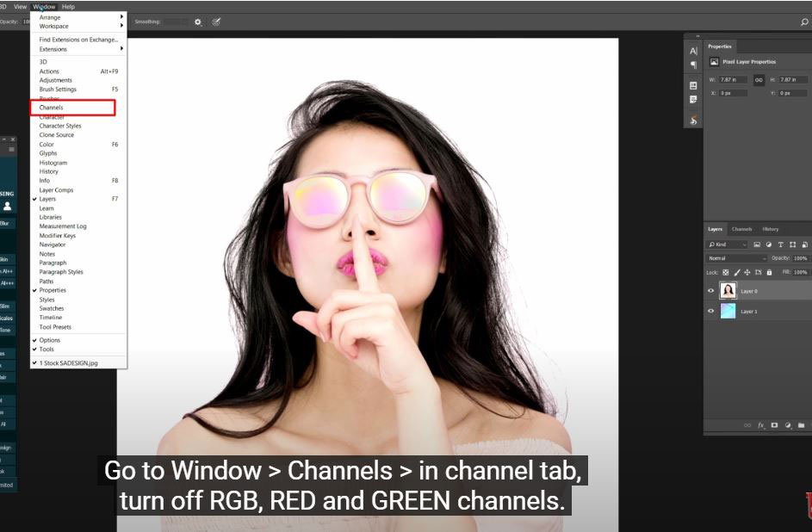Viewport: 812px width, 532px height.
Task: Expand the Extensions submenu
Action: coord(78,49)
